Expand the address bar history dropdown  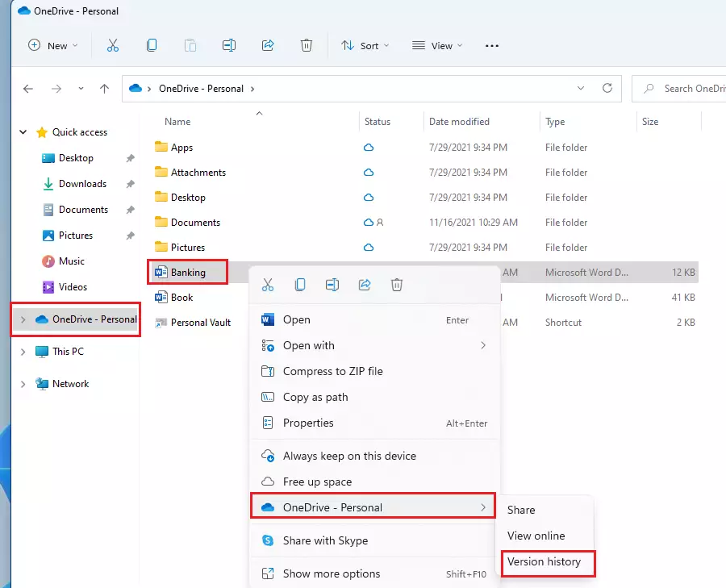pos(581,88)
